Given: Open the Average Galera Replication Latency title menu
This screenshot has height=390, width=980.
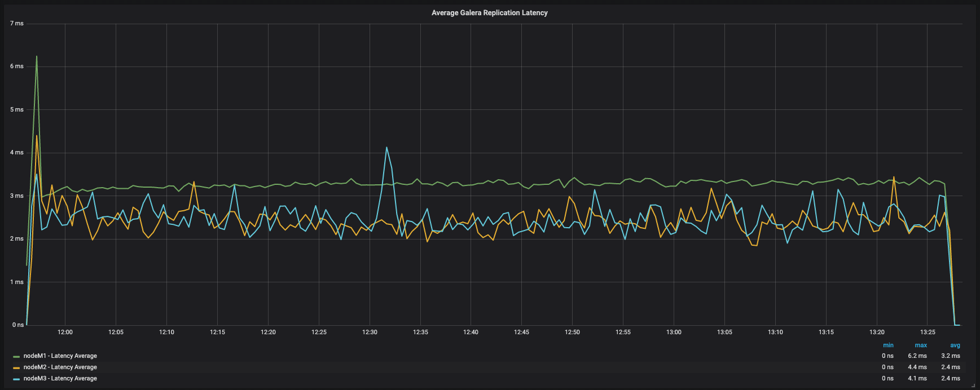Looking at the screenshot, I should coord(489,12).
